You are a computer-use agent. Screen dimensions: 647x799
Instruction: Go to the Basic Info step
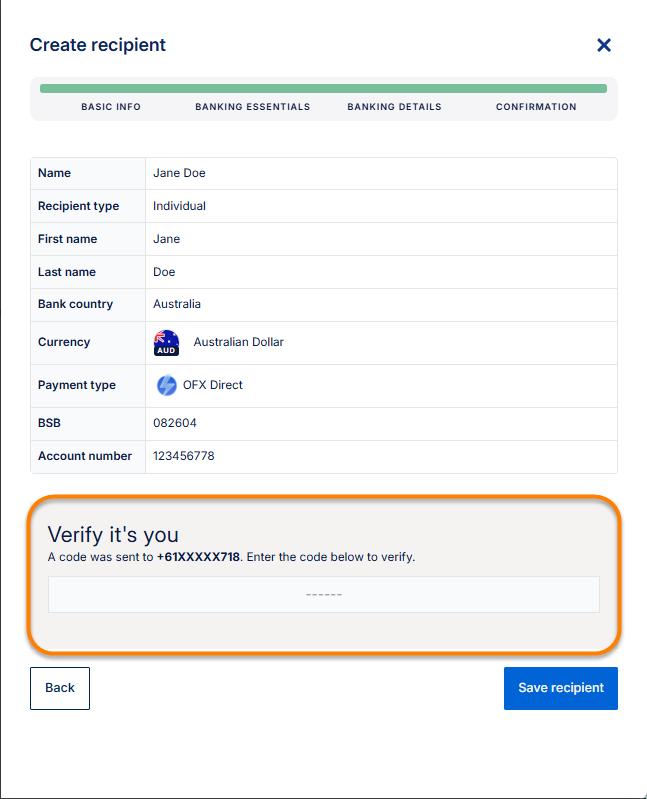pyautogui.click(x=111, y=107)
